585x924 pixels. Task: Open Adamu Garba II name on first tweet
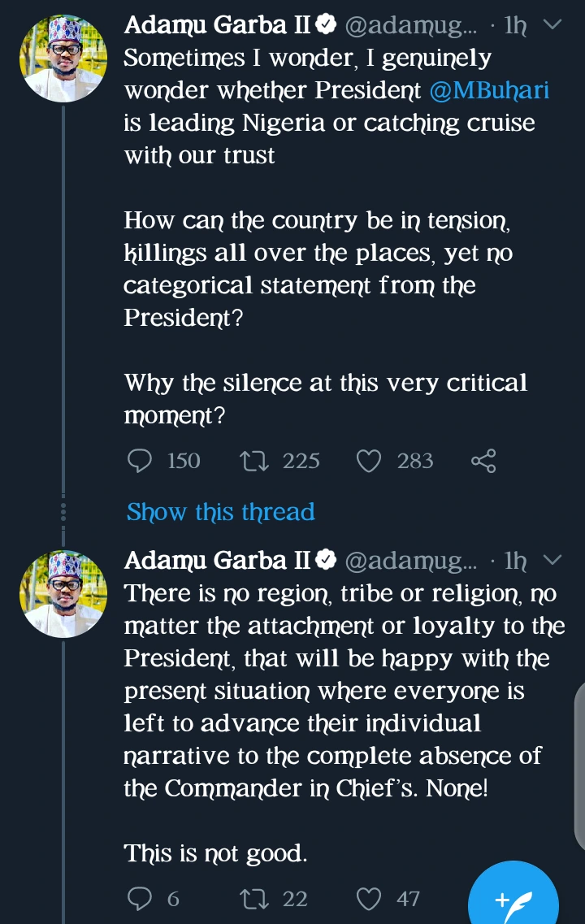pos(217,25)
